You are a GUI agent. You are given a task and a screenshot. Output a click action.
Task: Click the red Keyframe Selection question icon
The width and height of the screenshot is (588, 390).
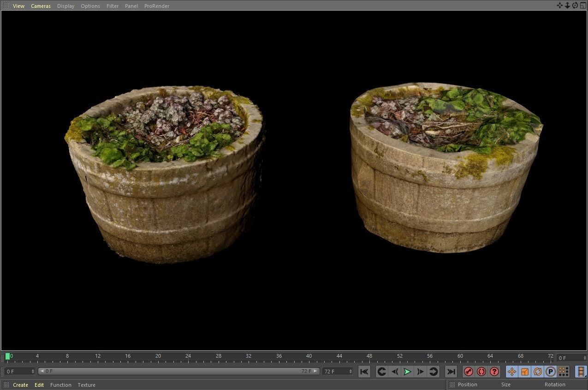click(x=494, y=372)
